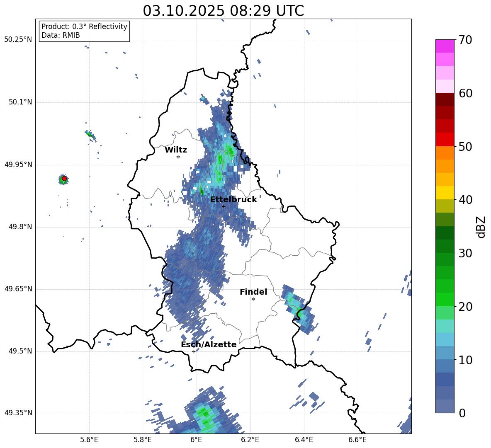Click the bright red colorbar segment above 50
Viewport: 491px width, 448px height.
pyautogui.click(x=445, y=140)
